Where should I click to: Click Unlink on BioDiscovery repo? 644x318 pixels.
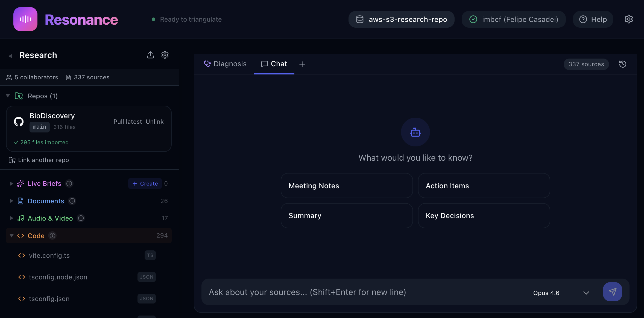(x=155, y=122)
